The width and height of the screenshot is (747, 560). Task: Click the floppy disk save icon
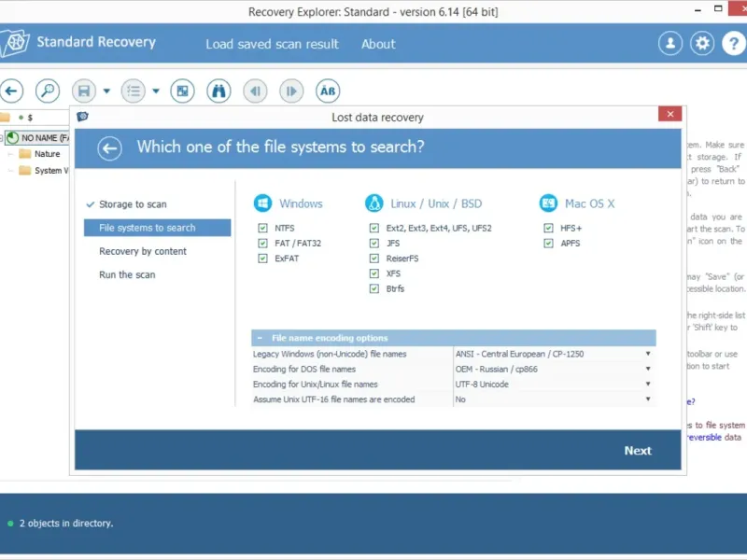84,91
